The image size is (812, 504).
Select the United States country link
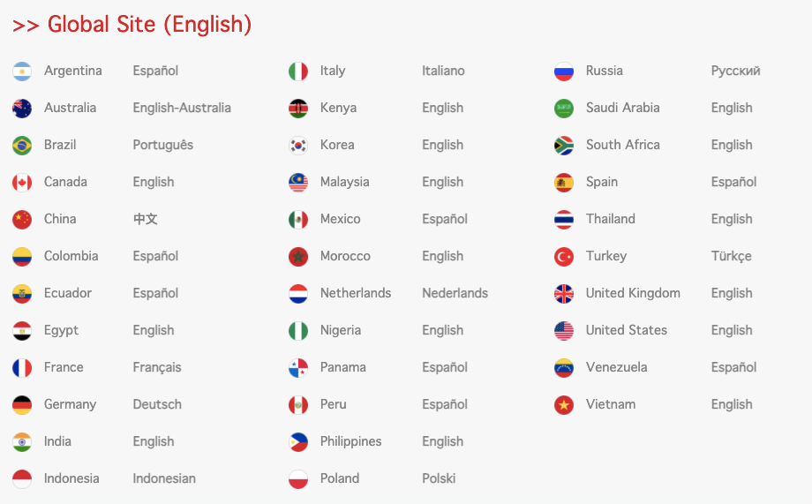[626, 330]
